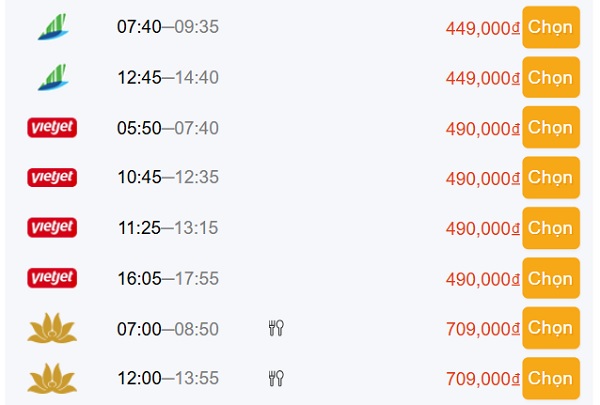Click Vietjet logo on 10:45 flight
The width and height of the screenshot is (600, 405).
point(52,177)
